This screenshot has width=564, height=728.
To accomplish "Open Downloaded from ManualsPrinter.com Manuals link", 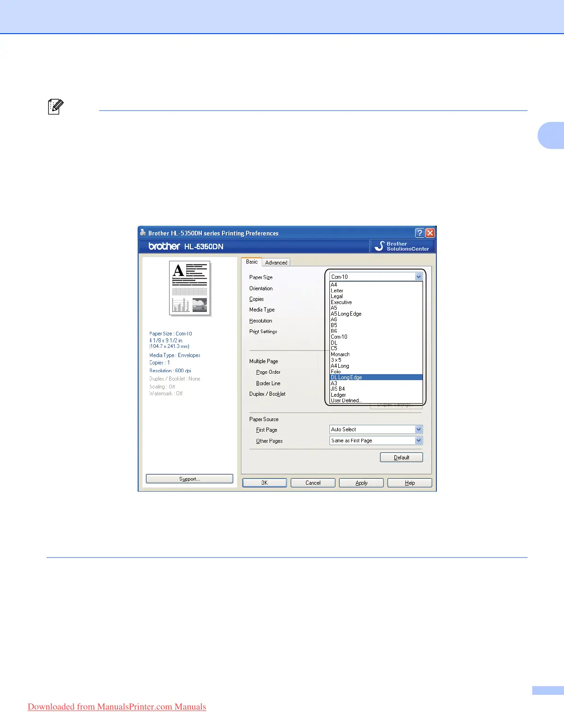I will pyautogui.click(x=117, y=707).
